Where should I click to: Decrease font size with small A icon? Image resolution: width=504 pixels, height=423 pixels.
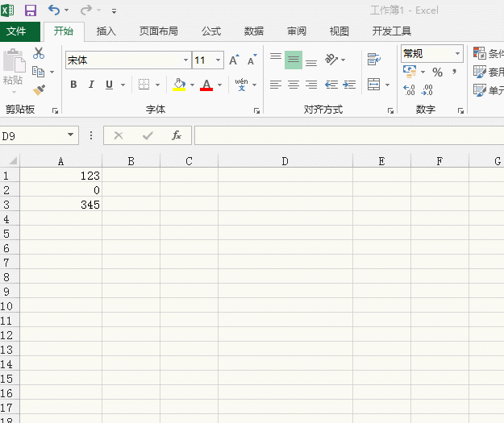point(252,60)
